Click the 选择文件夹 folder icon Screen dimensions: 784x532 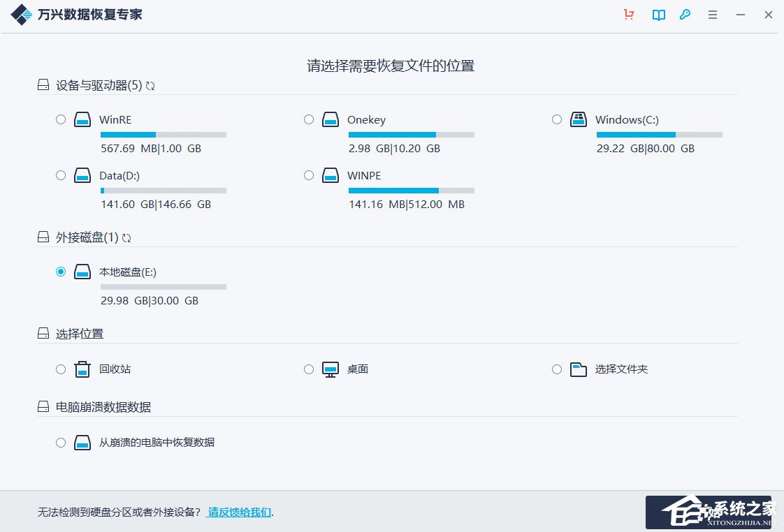tap(578, 369)
